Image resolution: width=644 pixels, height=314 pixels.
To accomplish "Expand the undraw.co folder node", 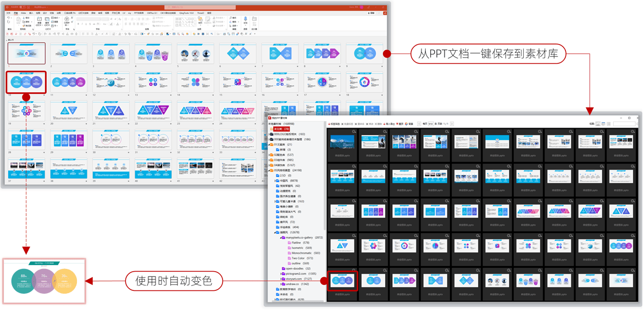I will [280, 284].
